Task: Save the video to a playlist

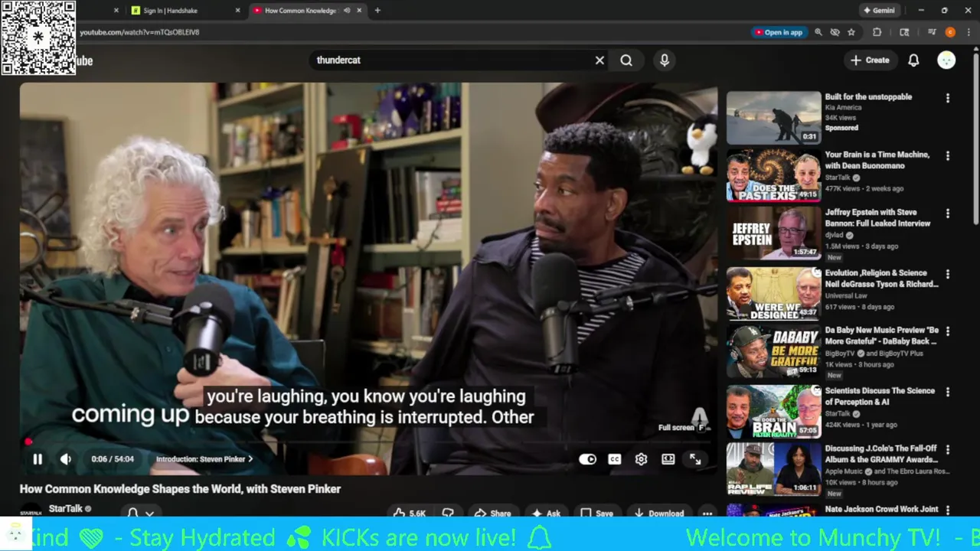Action: pyautogui.click(x=596, y=513)
